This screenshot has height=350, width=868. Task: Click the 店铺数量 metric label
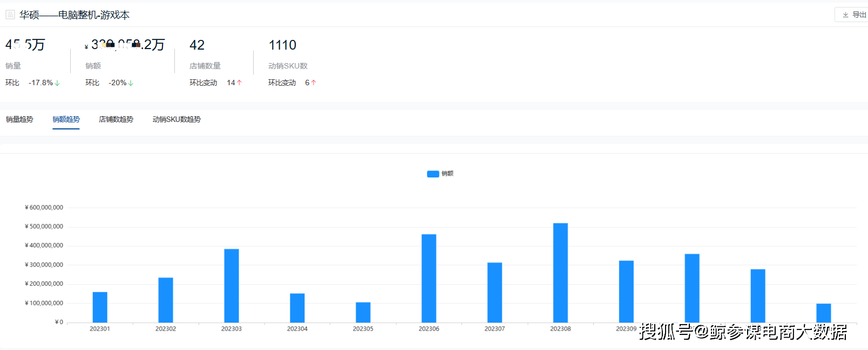coord(205,66)
